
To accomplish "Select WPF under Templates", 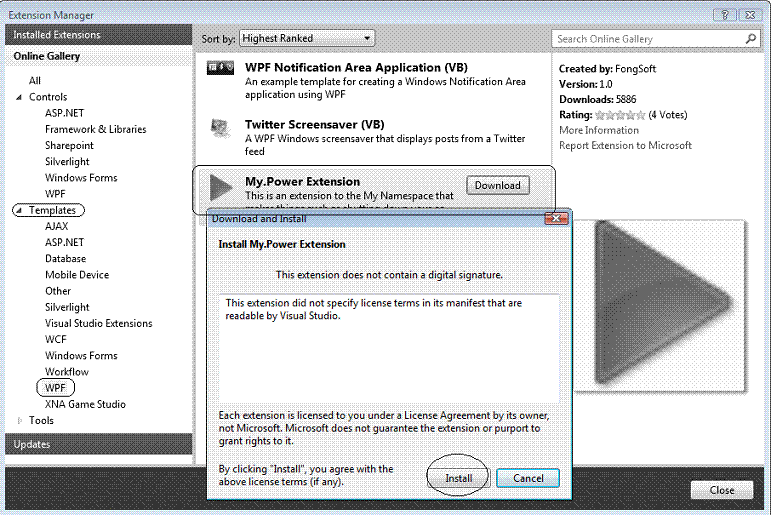I will click(55, 388).
